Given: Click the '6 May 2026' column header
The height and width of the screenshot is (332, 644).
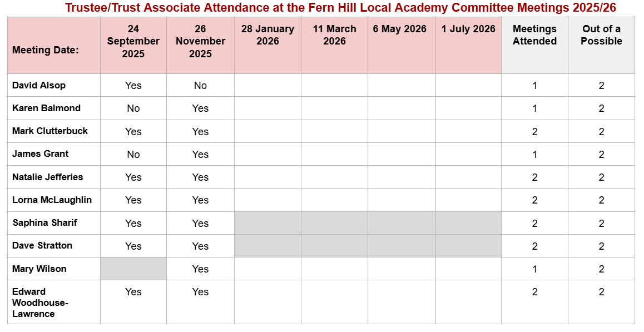Looking at the screenshot, I should click(400, 29).
